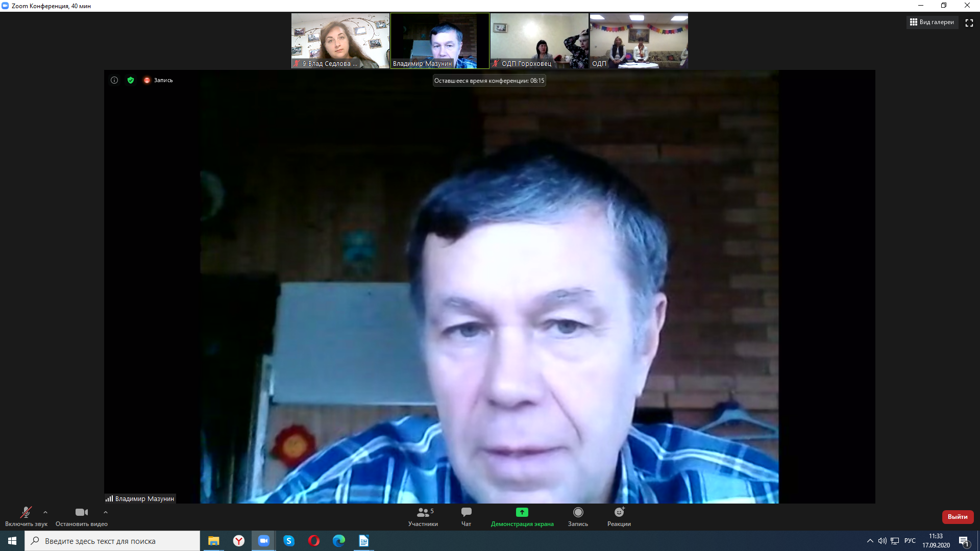Image resolution: width=980 pixels, height=551 pixels.
Task: Click the green encryption shield icon
Action: [131, 80]
